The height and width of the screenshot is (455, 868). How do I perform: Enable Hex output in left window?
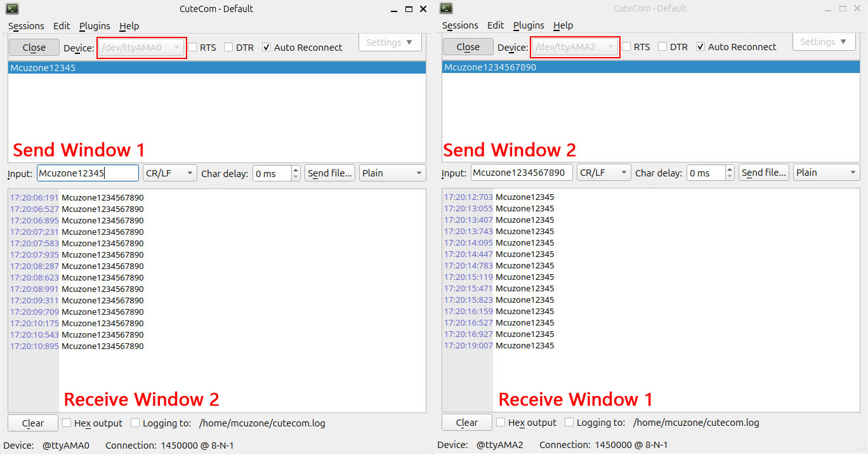[66, 423]
